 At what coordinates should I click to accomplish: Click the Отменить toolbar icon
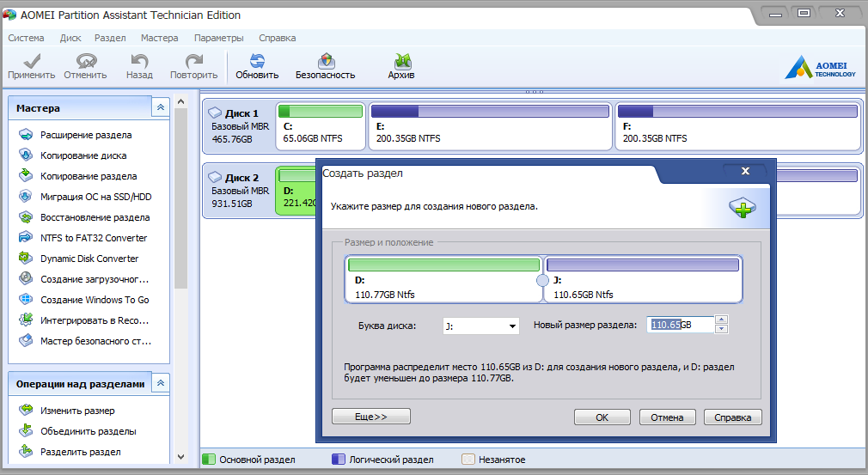click(x=86, y=60)
